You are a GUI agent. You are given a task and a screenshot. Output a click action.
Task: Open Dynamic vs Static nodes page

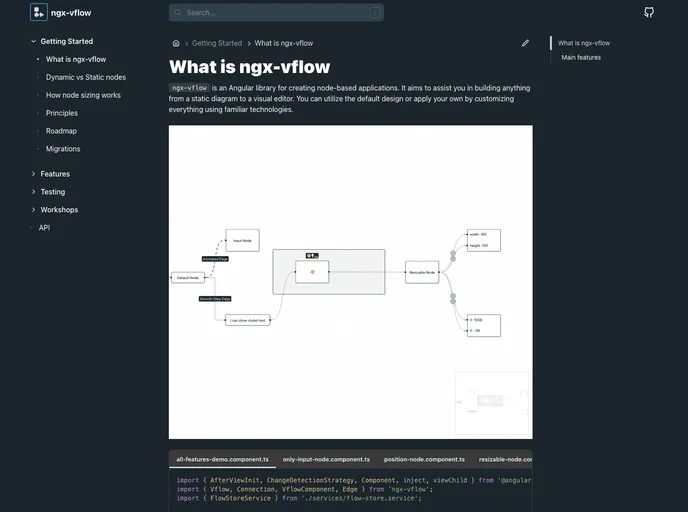(86, 77)
